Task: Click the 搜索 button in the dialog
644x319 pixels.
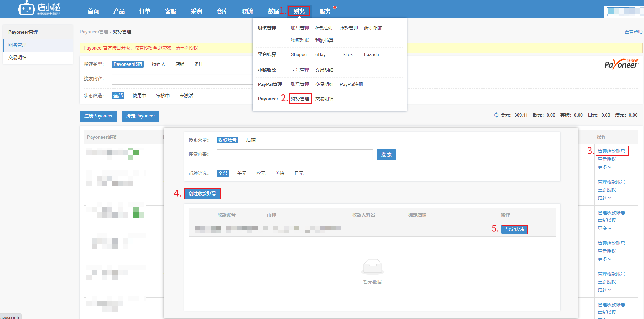Action: [386, 155]
